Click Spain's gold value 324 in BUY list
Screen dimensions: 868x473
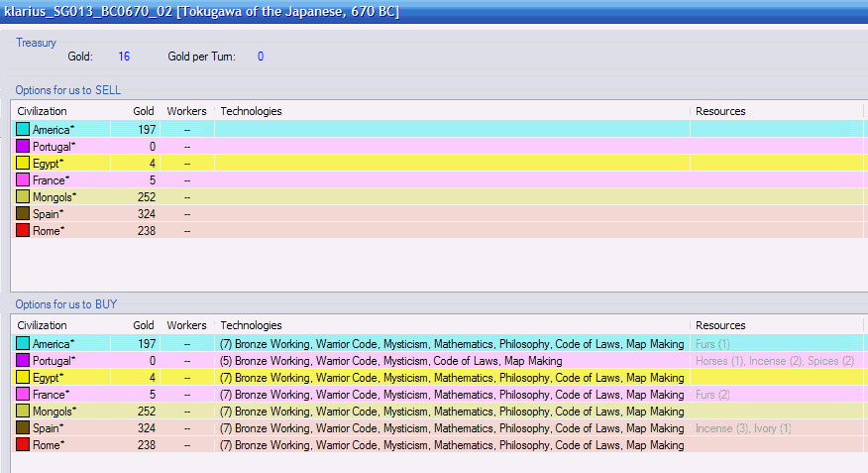(x=147, y=428)
